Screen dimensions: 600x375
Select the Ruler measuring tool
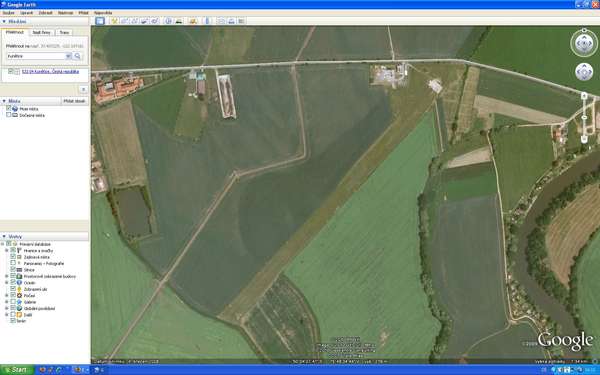pyautogui.click(x=207, y=21)
